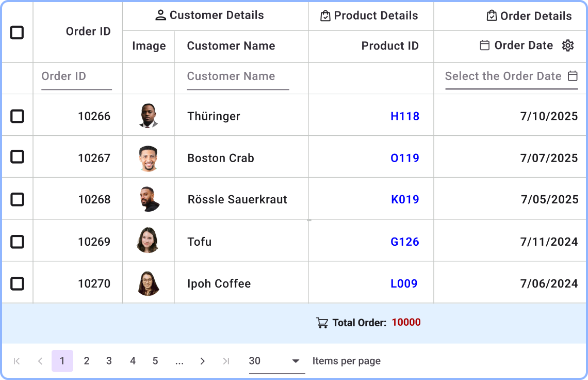Expand hidden pages via the ellipsis
The image size is (588, 380).
tap(179, 361)
